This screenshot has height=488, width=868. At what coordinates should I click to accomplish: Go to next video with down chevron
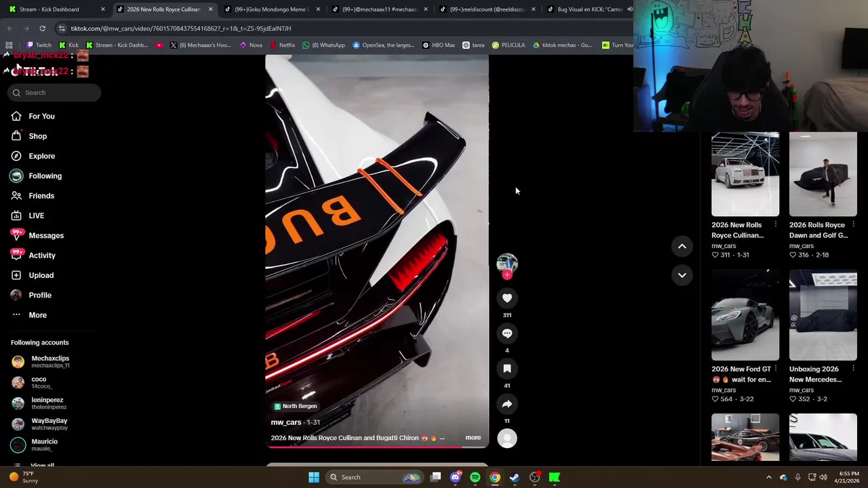pyautogui.click(x=682, y=275)
